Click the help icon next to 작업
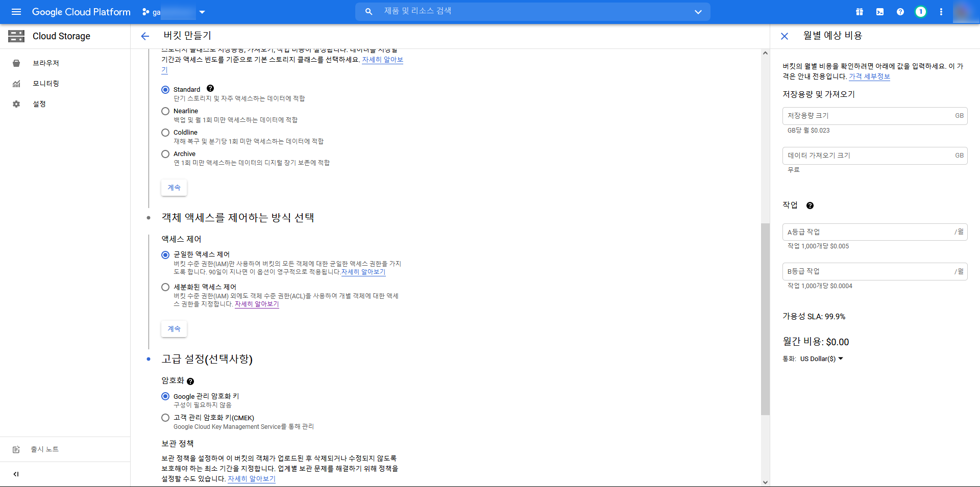 tap(810, 206)
